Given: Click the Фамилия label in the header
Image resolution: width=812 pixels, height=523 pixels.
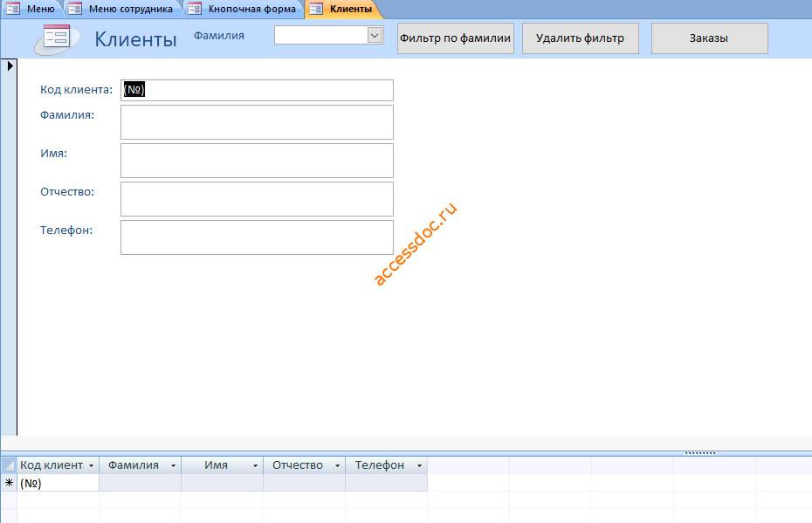Looking at the screenshot, I should point(219,36).
